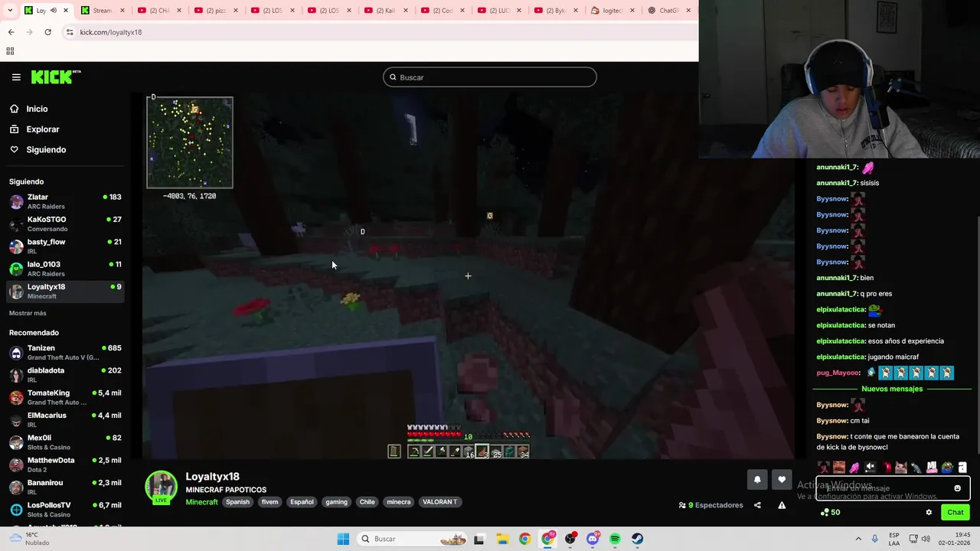The height and width of the screenshot is (551, 980).
Task: Switch to the ChatGPT browser tab
Action: (669, 11)
